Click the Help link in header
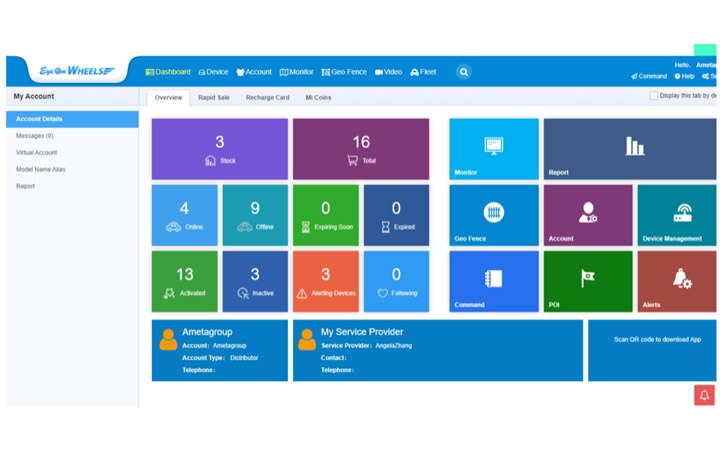 [684, 76]
